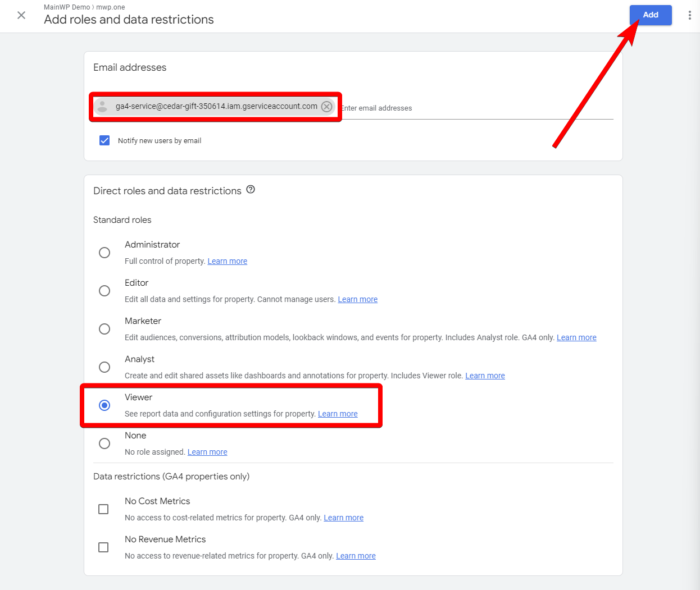Image resolution: width=700 pixels, height=590 pixels.
Task: Click the avatar icon on the email chip
Action: click(x=101, y=106)
